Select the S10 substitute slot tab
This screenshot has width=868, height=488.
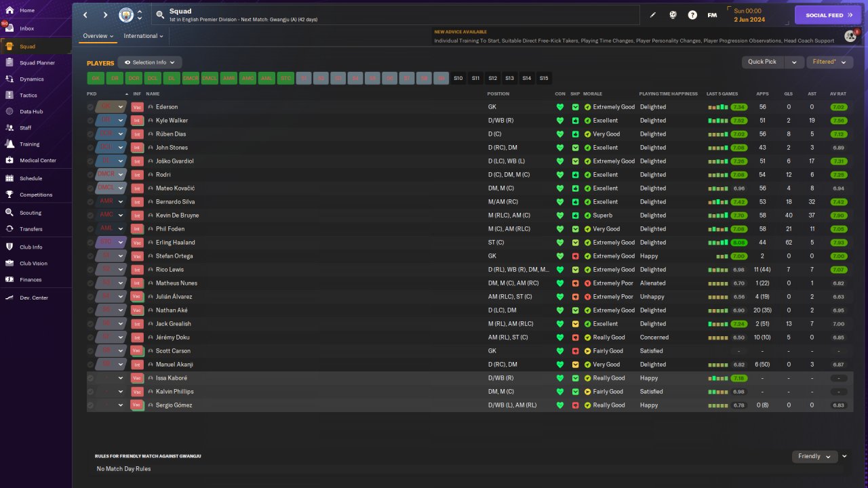(458, 79)
